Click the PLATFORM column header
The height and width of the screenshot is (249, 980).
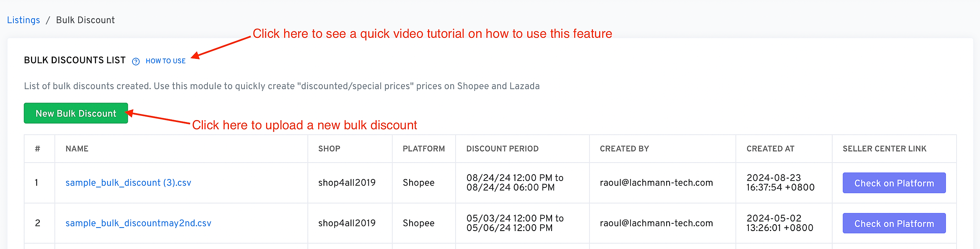(424, 149)
